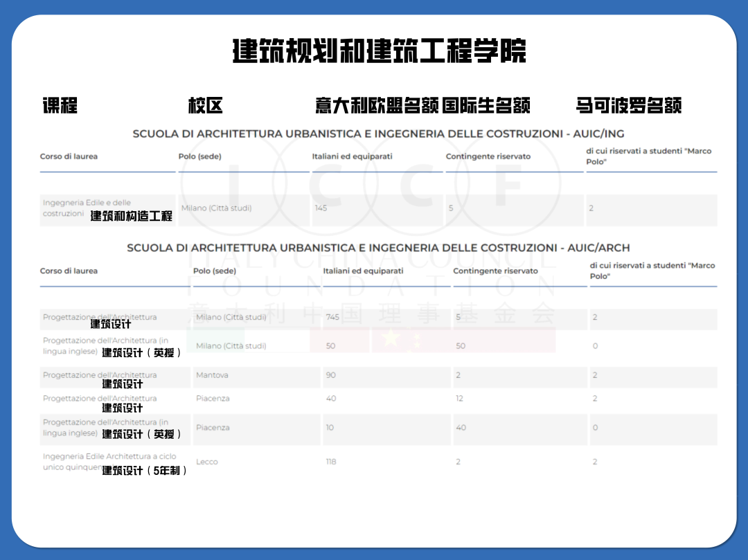The width and height of the screenshot is (748, 560).
Task: Select the Marco Polo value 2 in the 145 row
Action: [591, 208]
